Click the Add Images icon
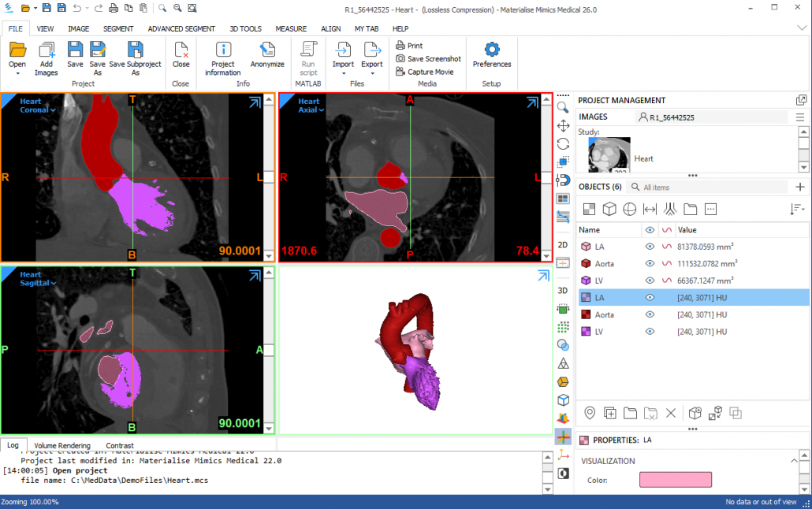This screenshot has width=812, height=509. click(x=47, y=50)
